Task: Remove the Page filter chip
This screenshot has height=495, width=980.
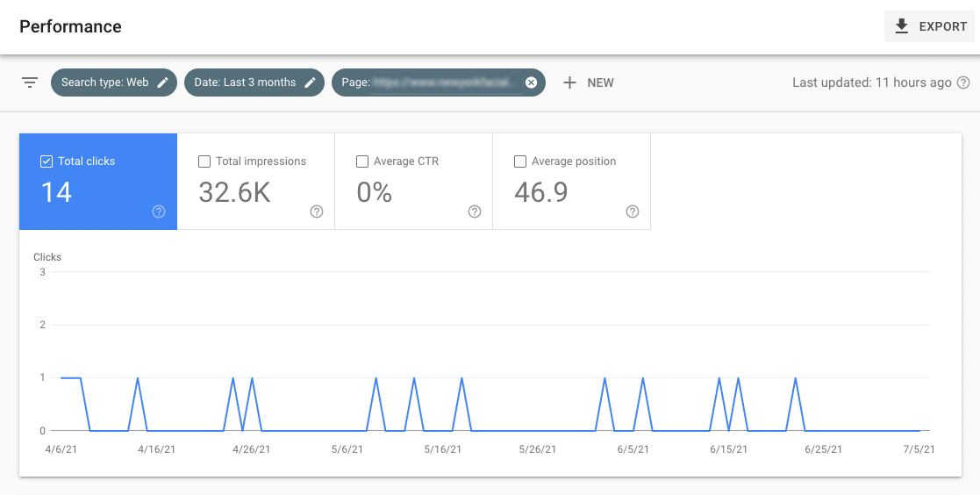Action: point(532,82)
